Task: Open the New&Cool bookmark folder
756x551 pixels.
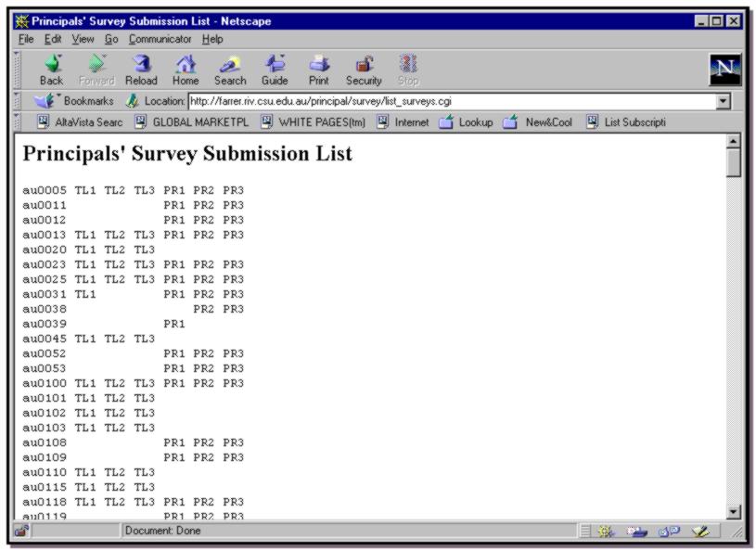Action: (x=537, y=122)
